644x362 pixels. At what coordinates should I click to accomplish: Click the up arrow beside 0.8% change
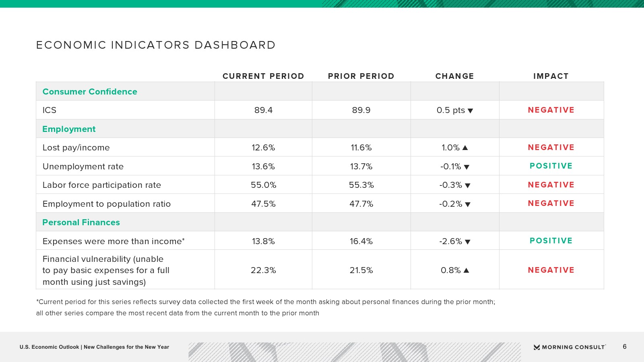click(x=466, y=270)
